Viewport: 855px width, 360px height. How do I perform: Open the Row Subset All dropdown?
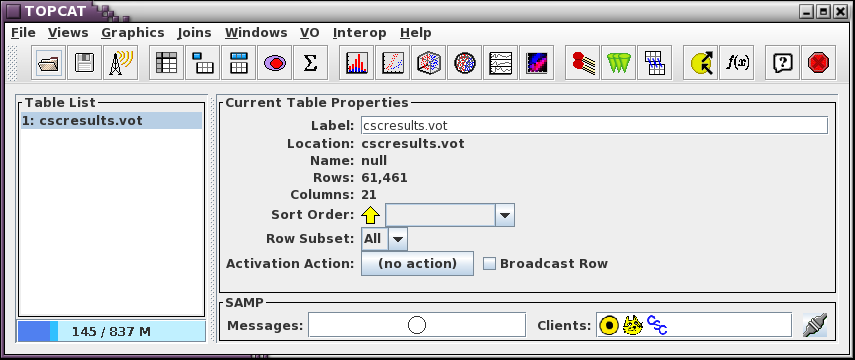coord(398,239)
